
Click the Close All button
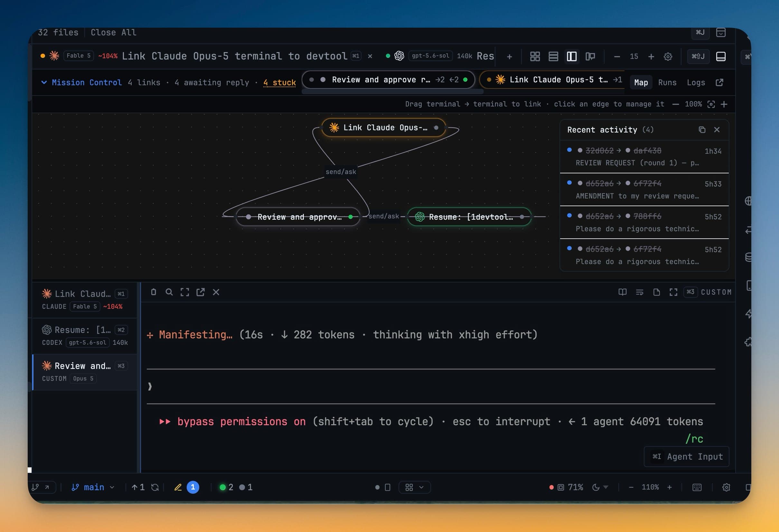point(113,32)
